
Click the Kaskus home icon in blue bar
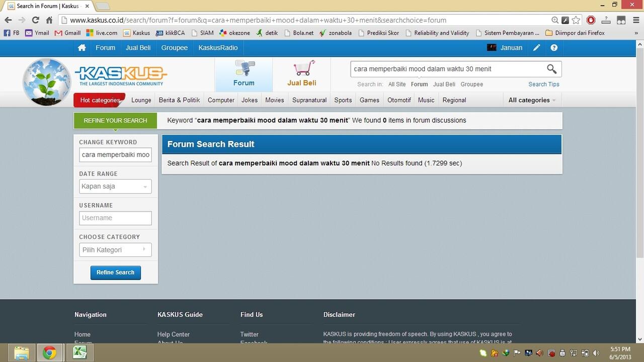[82, 48]
